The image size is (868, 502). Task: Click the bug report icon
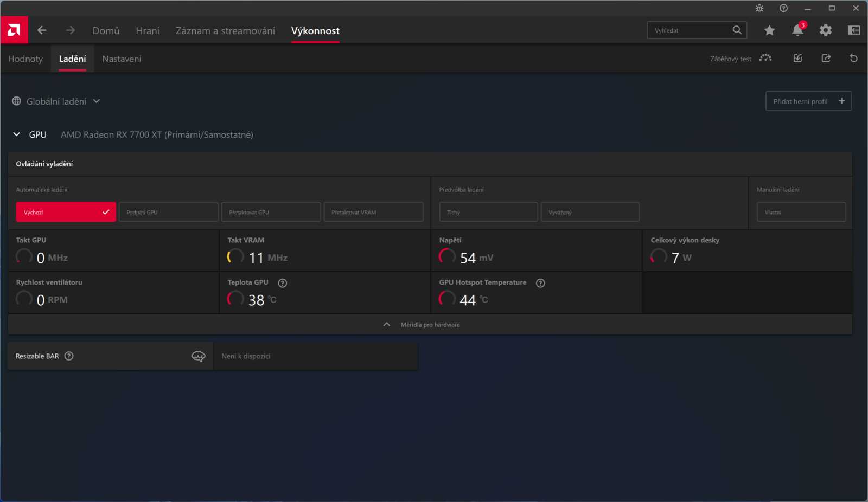pos(759,8)
